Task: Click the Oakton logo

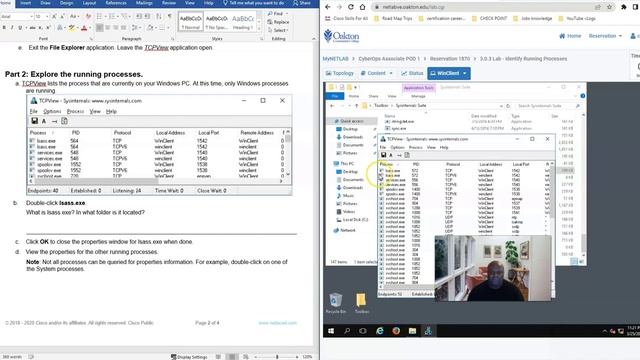Action: click(342, 36)
